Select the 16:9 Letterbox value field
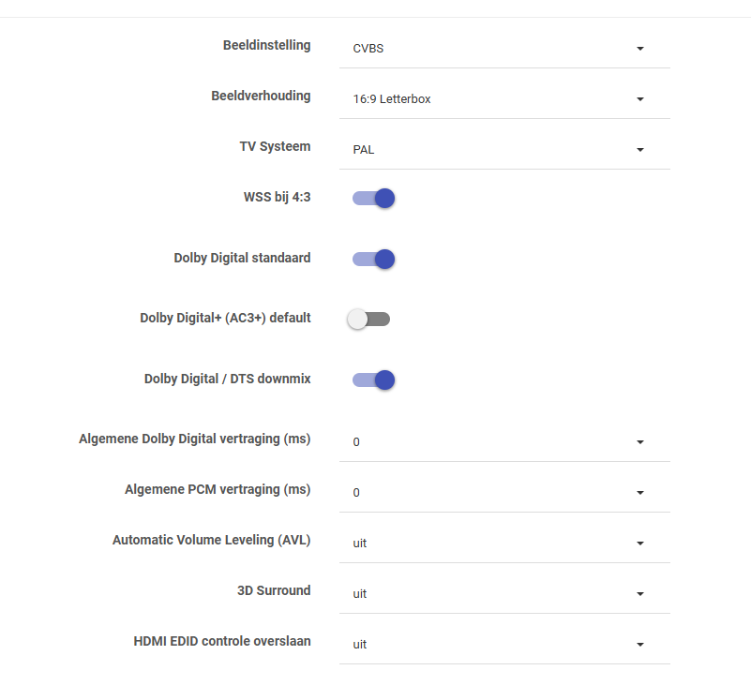 504,99
